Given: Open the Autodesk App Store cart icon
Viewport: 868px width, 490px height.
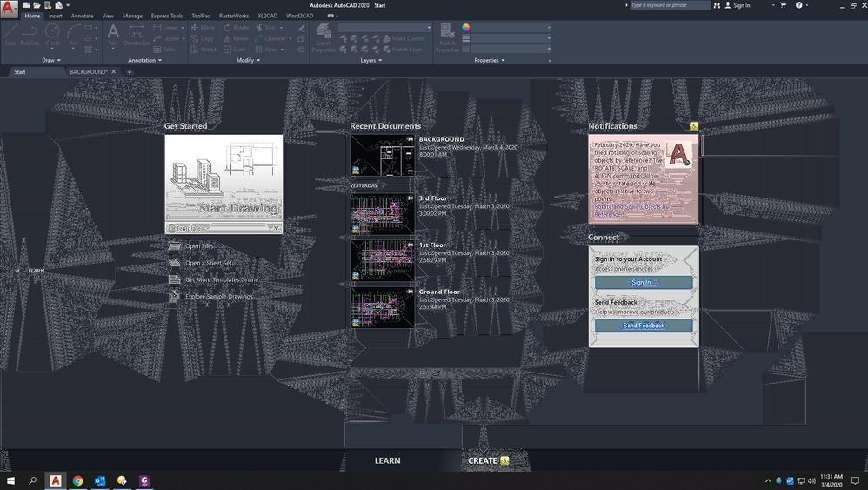Looking at the screenshot, I should 784,5.
